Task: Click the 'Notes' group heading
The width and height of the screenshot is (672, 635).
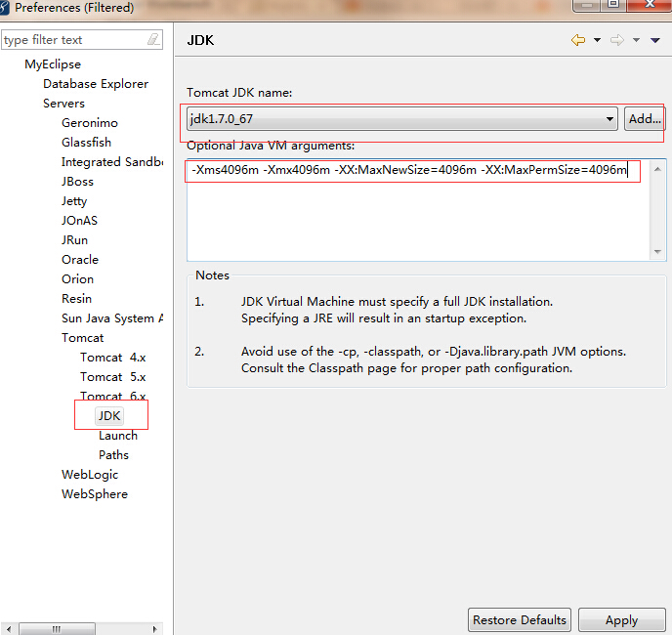Action: tap(212, 275)
